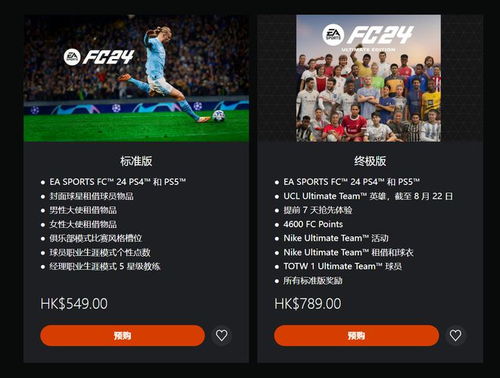Click the HK$789.00 price text
Screen dimensions: 500x378
[308, 304]
